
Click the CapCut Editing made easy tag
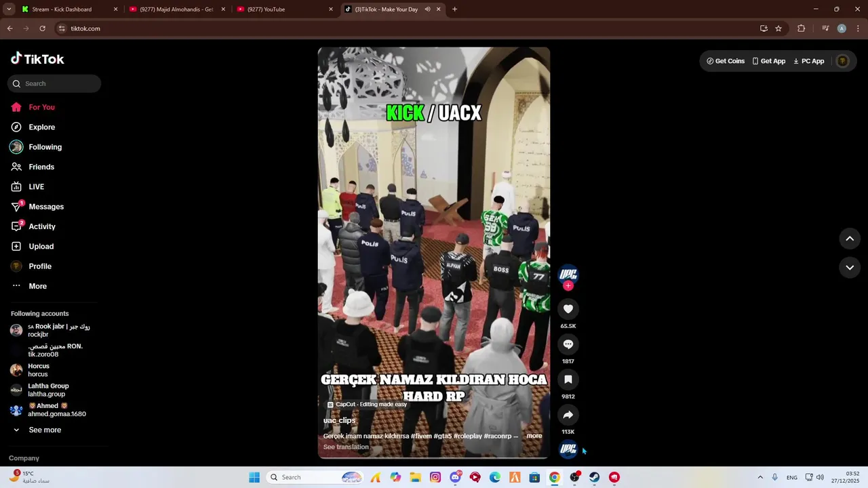pyautogui.click(x=367, y=405)
